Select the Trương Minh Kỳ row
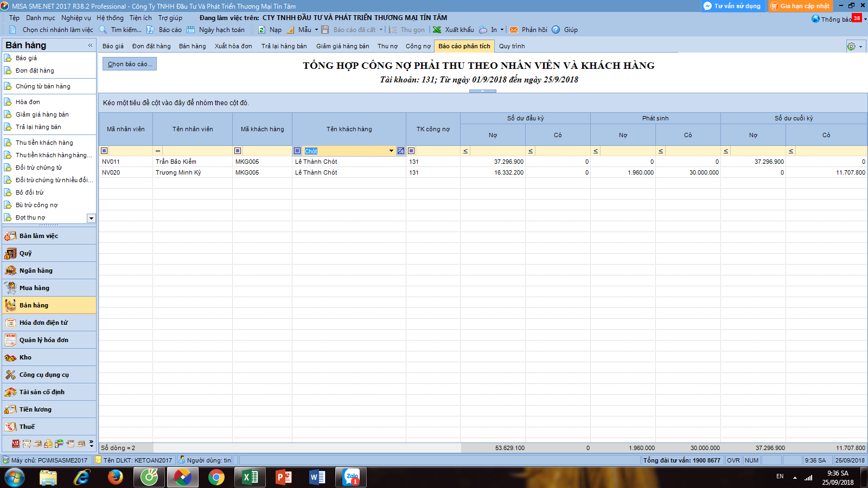Viewport: 868px width, 488px height. click(x=483, y=172)
